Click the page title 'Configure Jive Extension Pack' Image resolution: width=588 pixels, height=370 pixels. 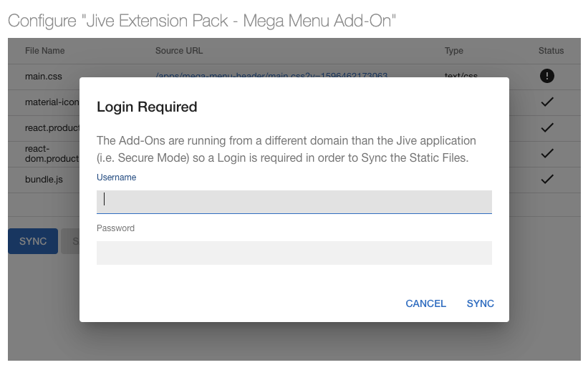click(202, 21)
